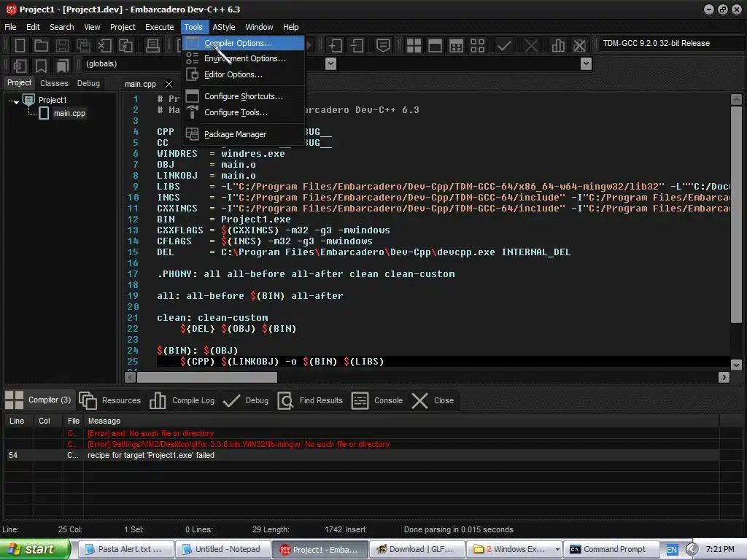Collapse the Project1 tree node
The height and width of the screenshot is (560, 747).
pyautogui.click(x=16, y=101)
